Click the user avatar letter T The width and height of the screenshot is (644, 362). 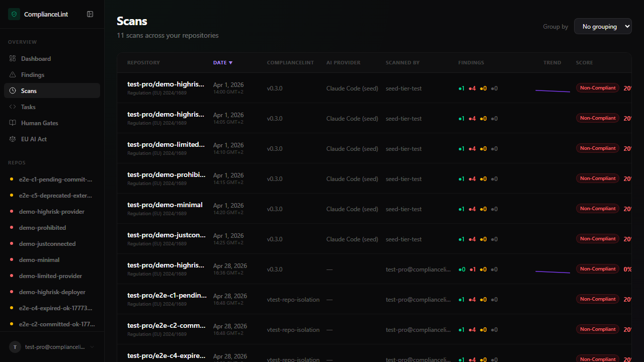pyautogui.click(x=15, y=347)
